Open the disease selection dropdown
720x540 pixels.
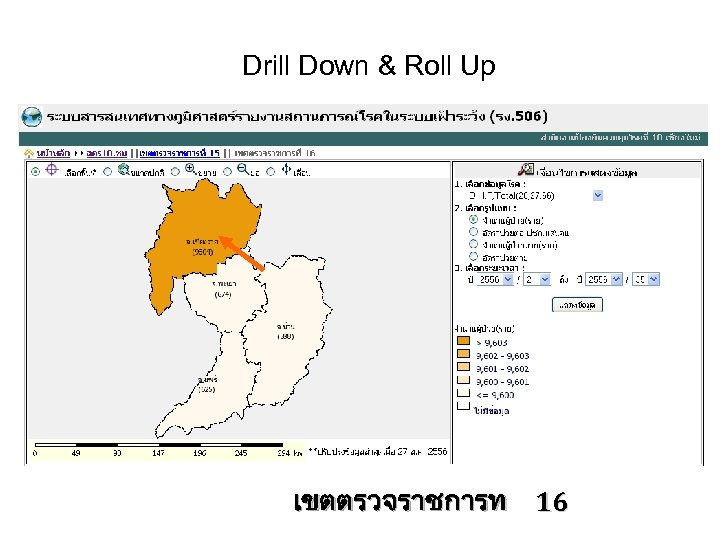click(597, 196)
